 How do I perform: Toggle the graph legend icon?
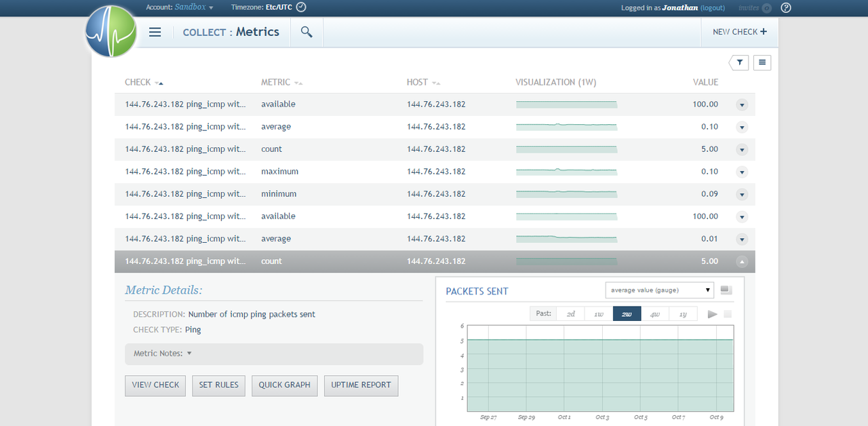pos(726,290)
